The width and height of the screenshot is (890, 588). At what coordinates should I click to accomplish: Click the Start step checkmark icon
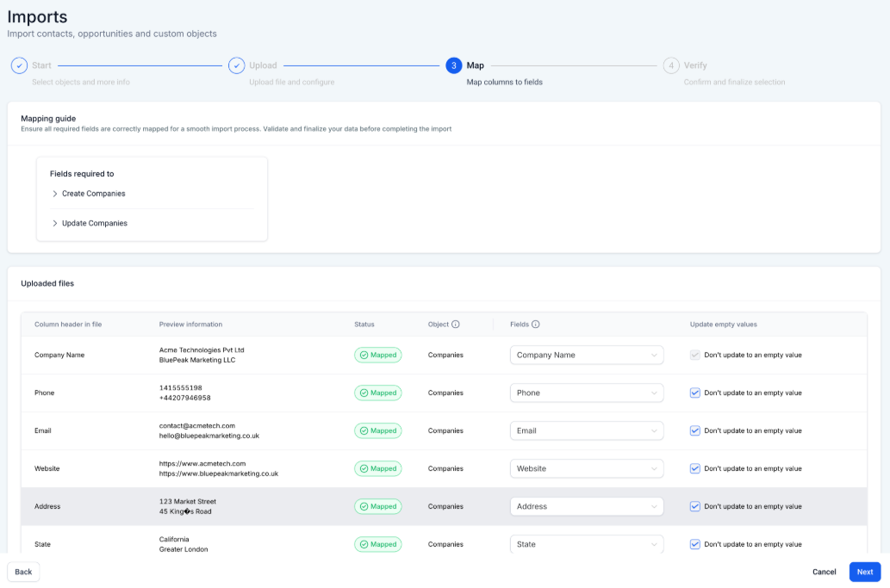19,65
